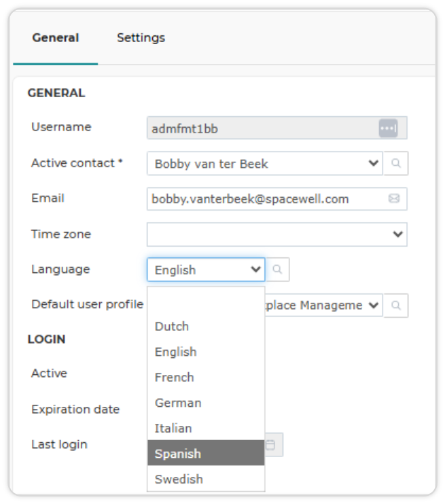Select the blank entry in language list
The height and width of the screenshot is (504, 445).
206,301
